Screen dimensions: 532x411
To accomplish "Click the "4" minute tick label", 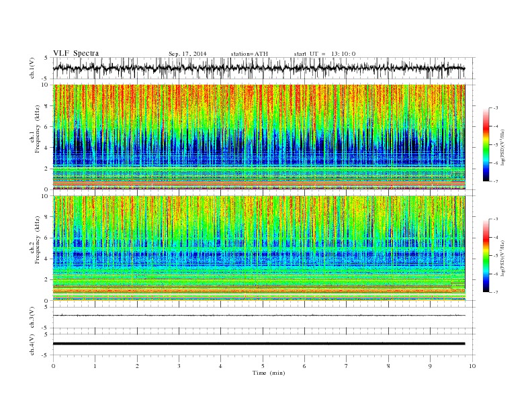I will point(220,366).
